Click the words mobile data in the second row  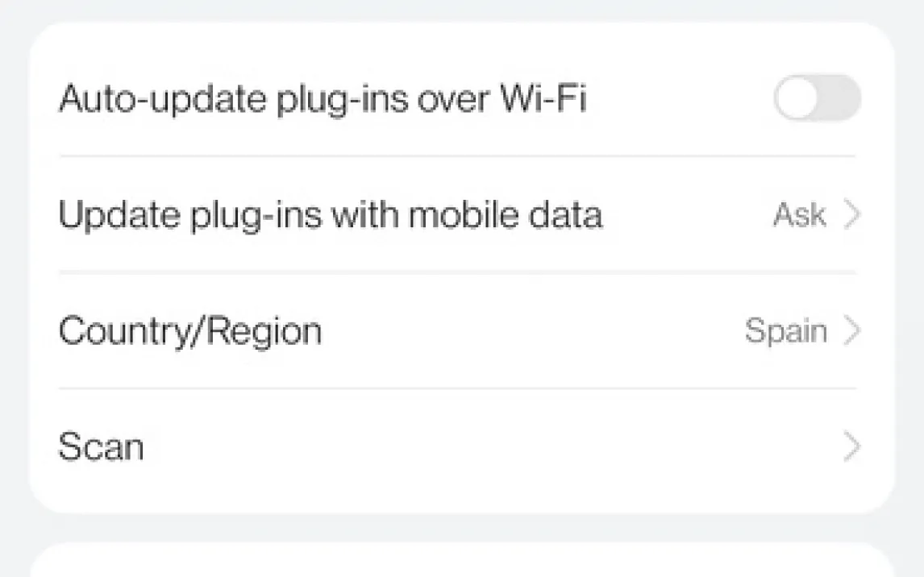[505, 215]
